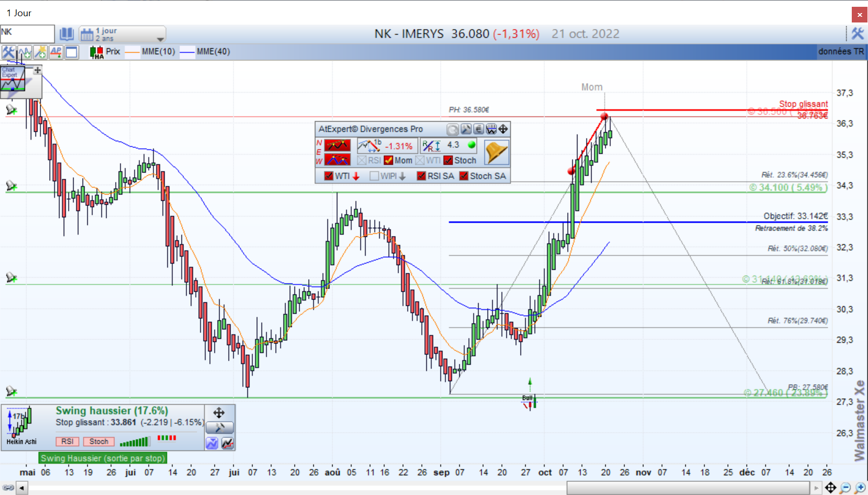Open the 1 jour 2 ans period dropdown
This screenshot has width=868, height=495.
pyautogui.click(x=122, y=34)
